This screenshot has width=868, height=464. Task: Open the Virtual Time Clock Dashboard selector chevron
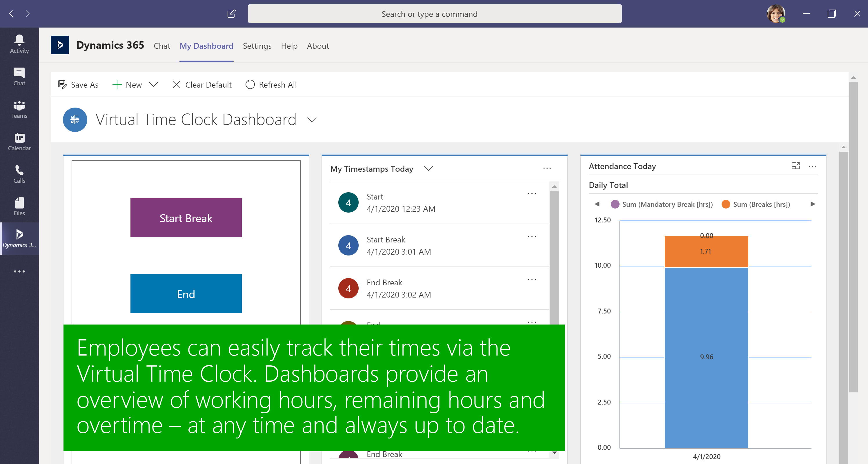pos(312,120)
